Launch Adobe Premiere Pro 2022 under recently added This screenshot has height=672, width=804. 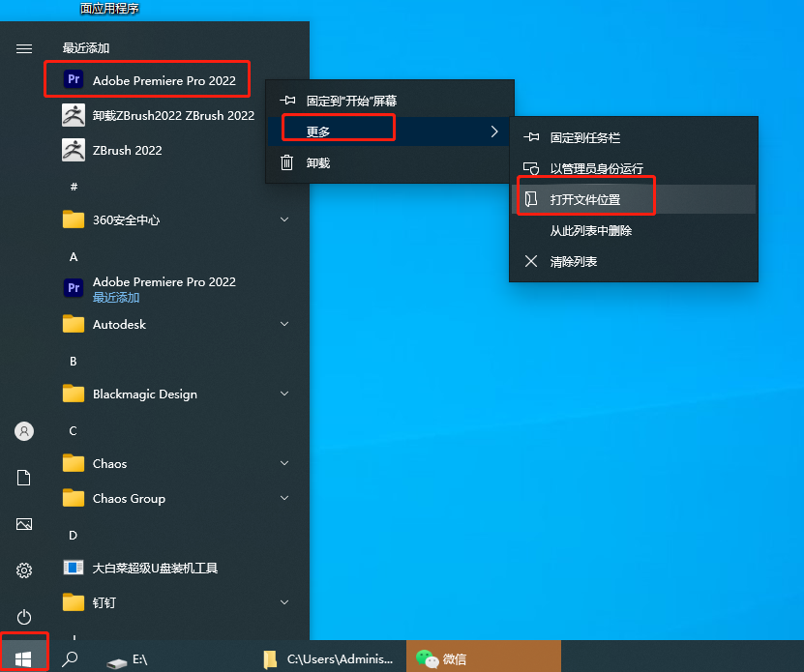pos(148,80)
